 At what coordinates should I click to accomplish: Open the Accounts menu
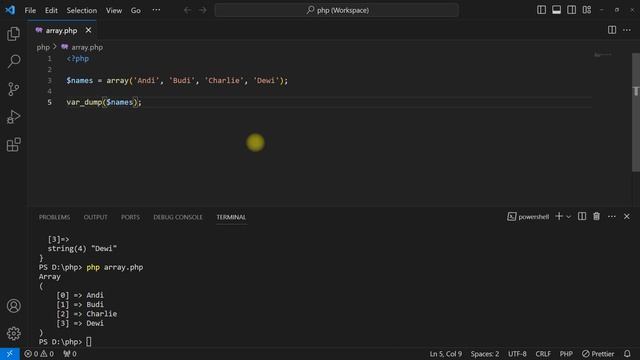(13, 306)
